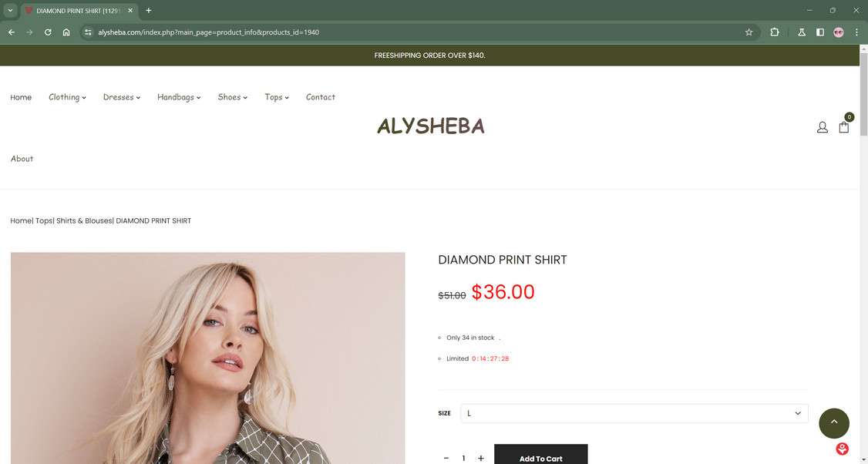
Task: Increase quantity with the plus button
Action: [x=480, y=459]
